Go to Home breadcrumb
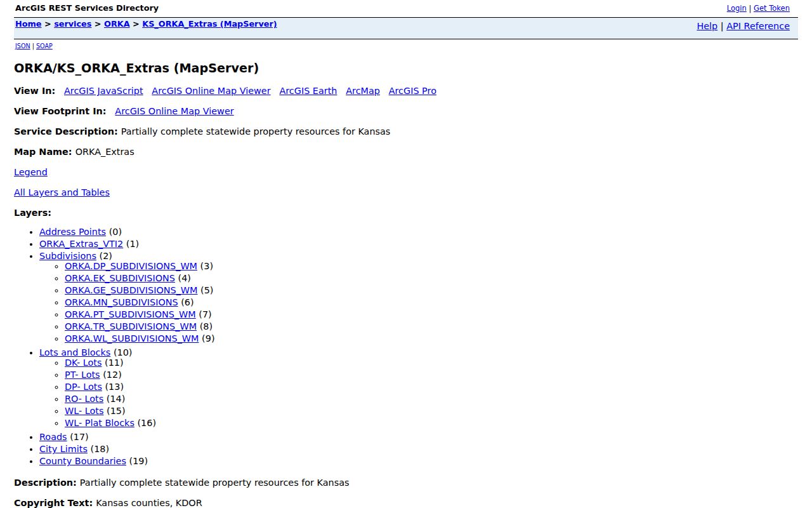 click(29, 24)
